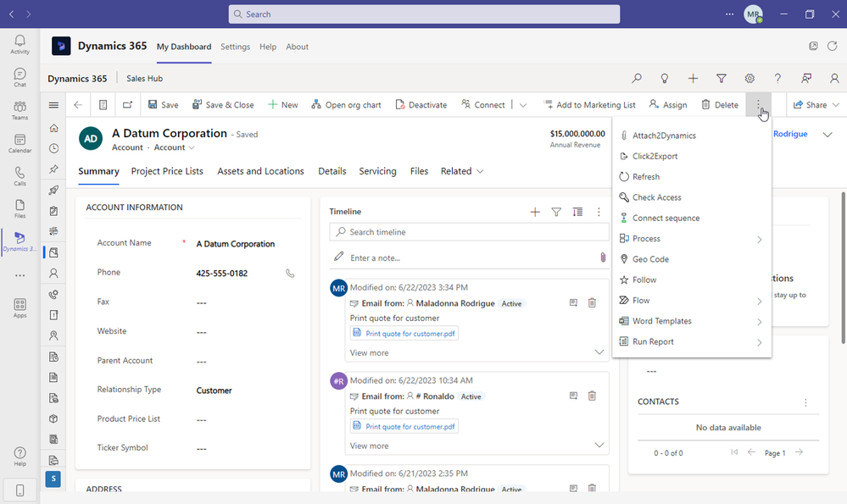Open Chat in the Teams sidebar
The image size is (847, 504).
pyautogui.click(x=20, y=77)
